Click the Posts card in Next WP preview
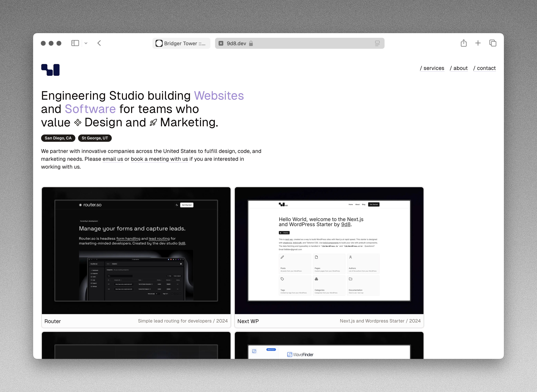This screenshot has height=392, width=537. point(295,264)
